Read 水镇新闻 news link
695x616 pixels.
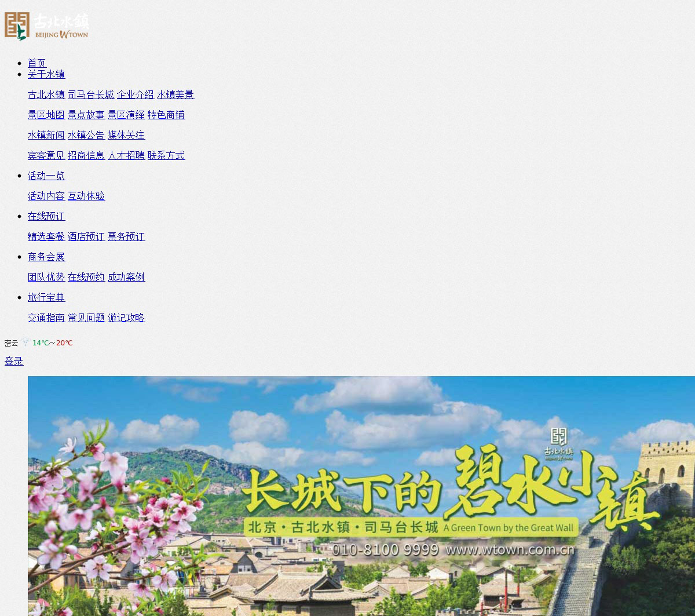[46, 135]
